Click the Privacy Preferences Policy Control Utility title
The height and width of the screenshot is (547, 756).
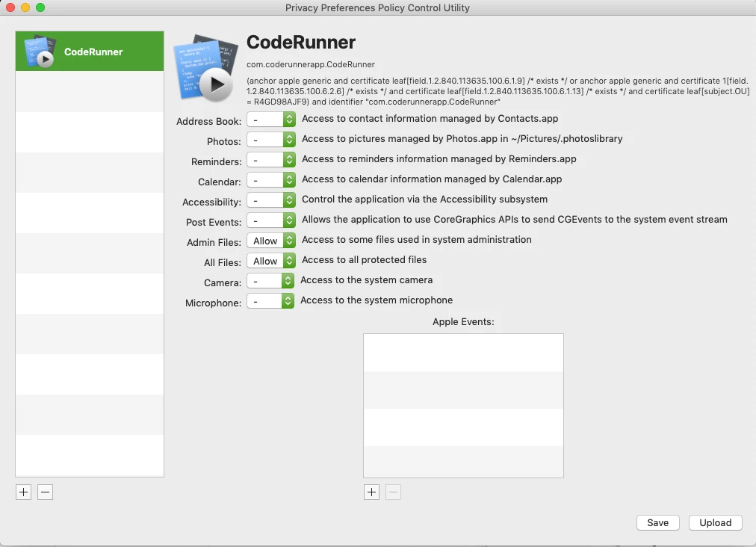[377, 7]
